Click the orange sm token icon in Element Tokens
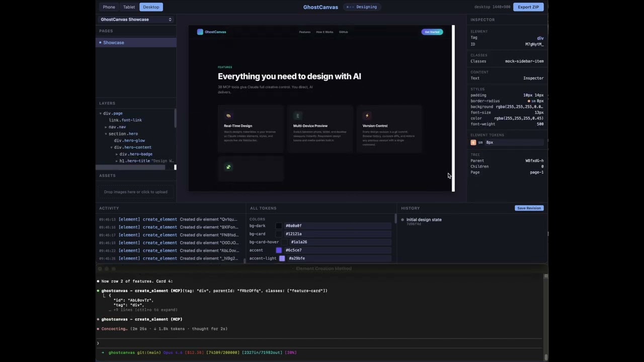This screenshot has width=644, height=362. (473, 142)
